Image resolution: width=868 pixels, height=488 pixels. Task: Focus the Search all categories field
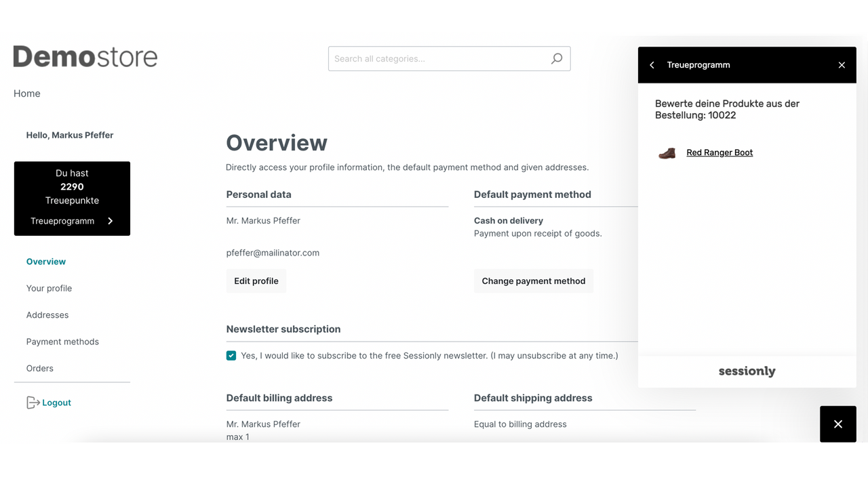[x=441, y=59]
